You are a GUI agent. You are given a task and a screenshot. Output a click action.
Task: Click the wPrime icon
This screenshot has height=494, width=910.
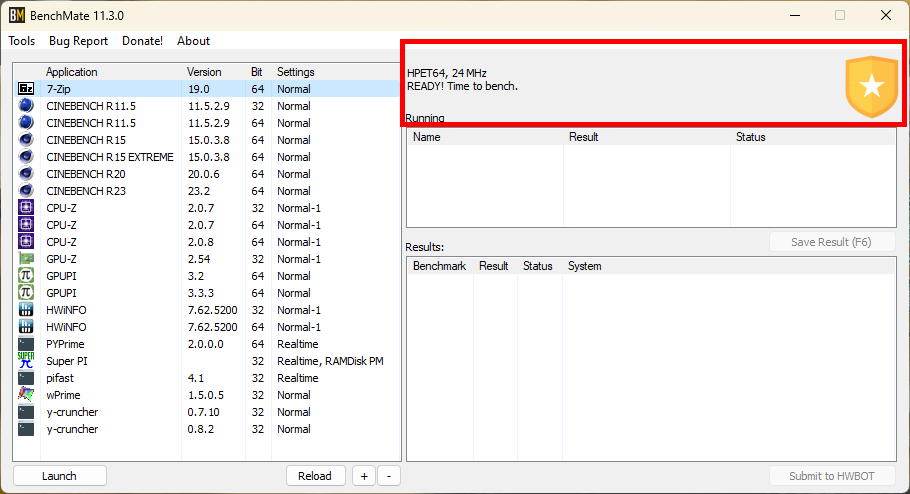click(26, 395)
